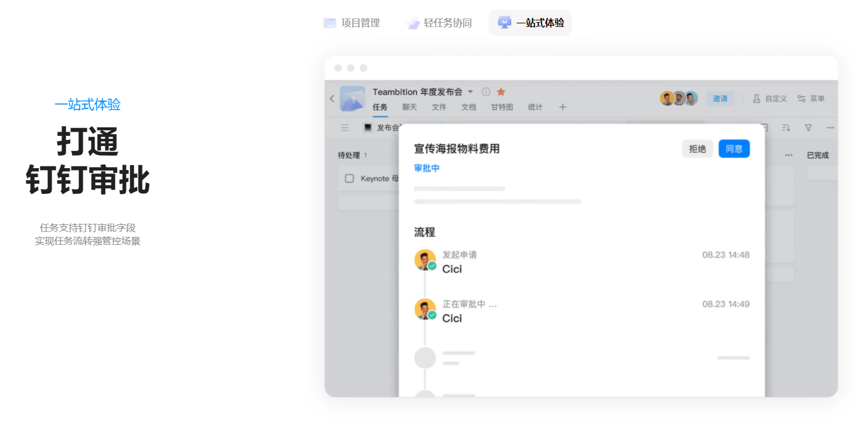
Task: Click the 菜单 menu settings icon
Action: coord(801,99)
